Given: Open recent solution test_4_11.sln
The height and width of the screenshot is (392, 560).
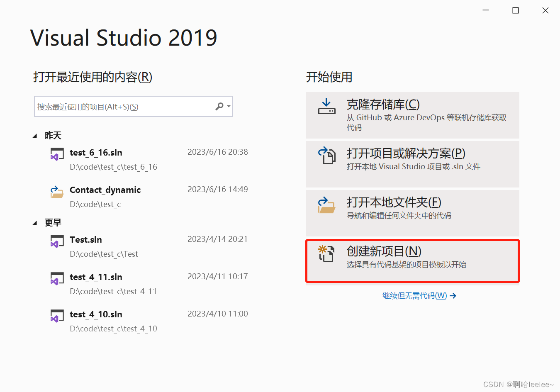Looking at the screenshot, I should click(x=96, y=277).
